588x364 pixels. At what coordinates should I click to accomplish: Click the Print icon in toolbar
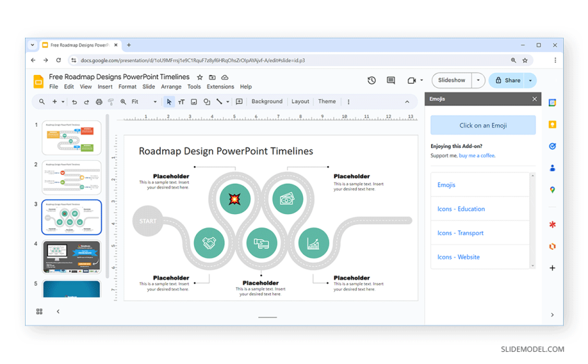point(99,102)
